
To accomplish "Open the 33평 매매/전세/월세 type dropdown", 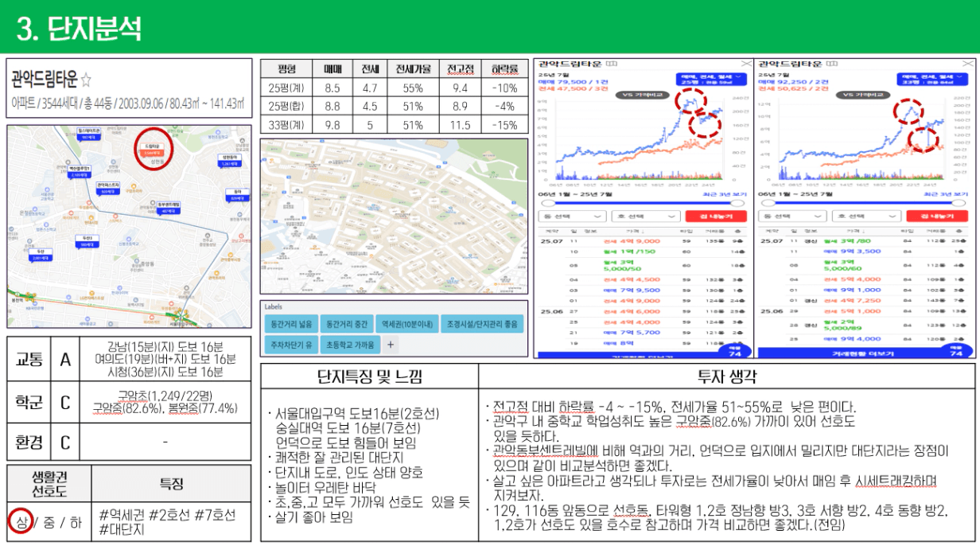I will point(933,79).
